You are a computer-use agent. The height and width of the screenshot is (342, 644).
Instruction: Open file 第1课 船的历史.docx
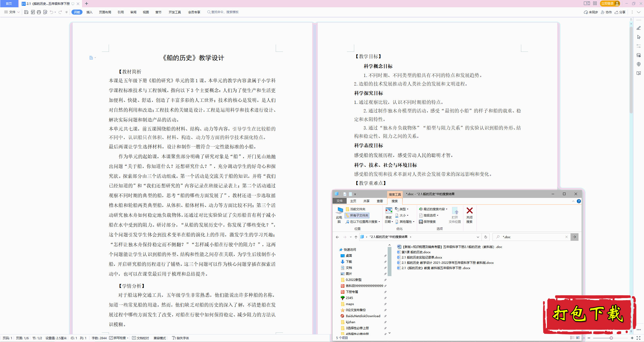tap(414, 252)
